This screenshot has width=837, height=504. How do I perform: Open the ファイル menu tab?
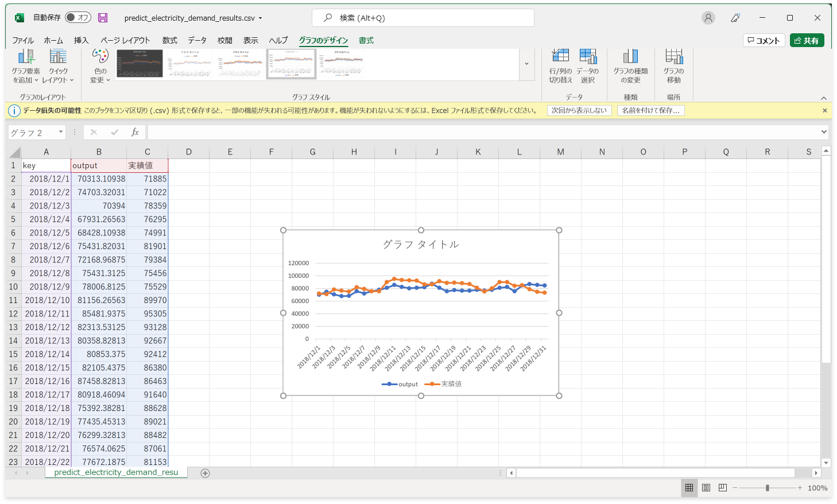pyautogui.click(x=23, y=40)
